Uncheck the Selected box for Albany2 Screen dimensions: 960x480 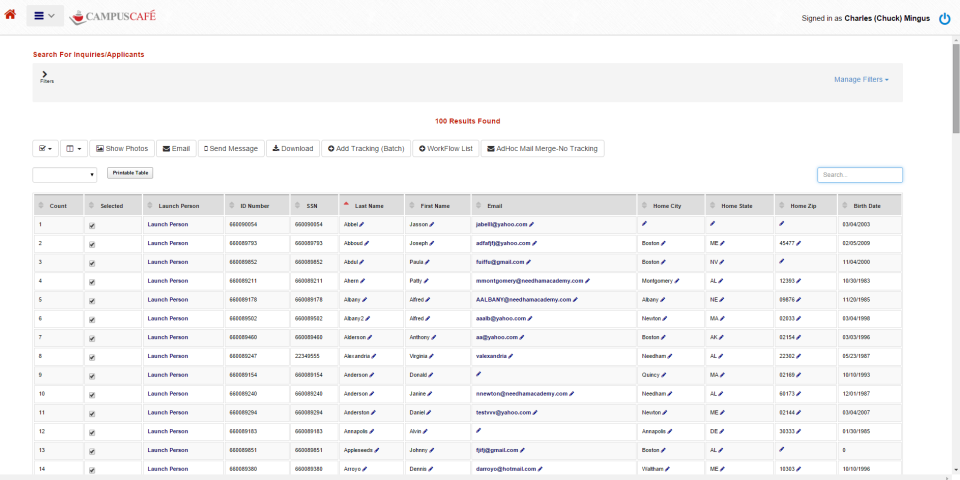pos(92,320)
